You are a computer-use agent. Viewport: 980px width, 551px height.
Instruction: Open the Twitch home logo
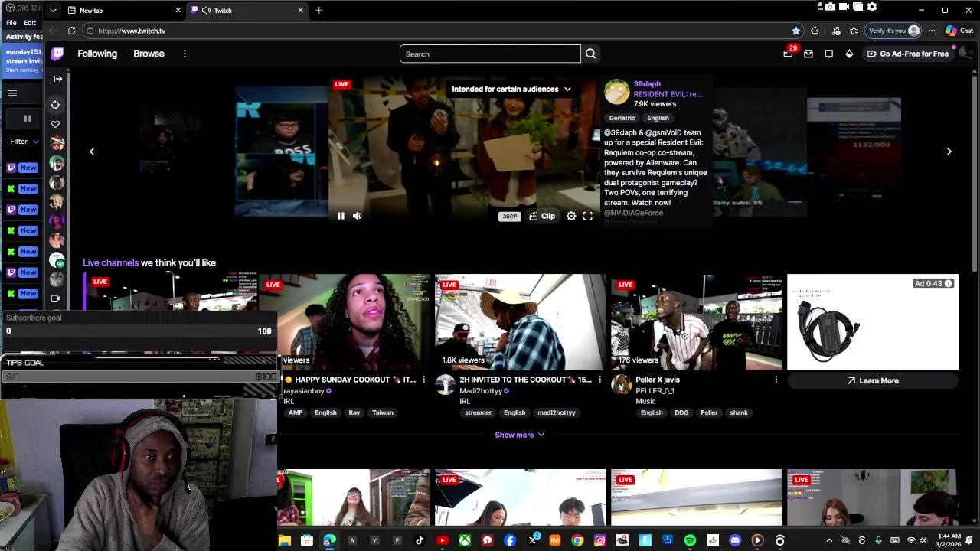coord(57,54)
